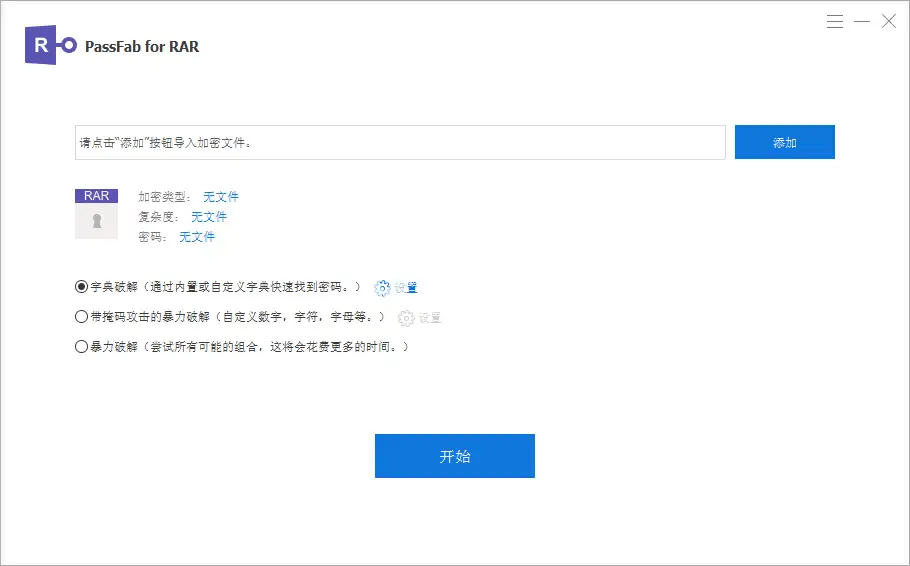Close the PassFab for RAR window
This screenshot has width=910, height=566.
[x=888, y=21]
